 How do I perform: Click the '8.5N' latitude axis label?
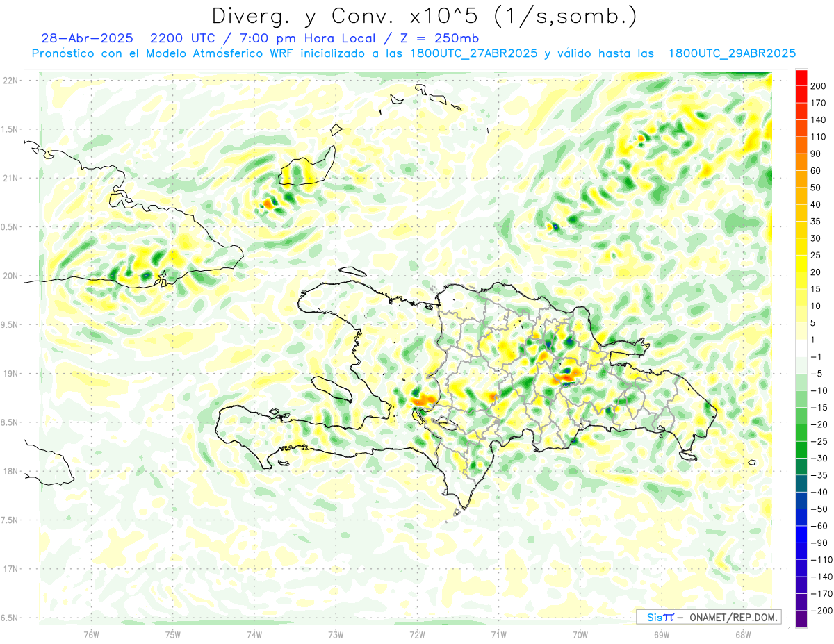[x=10, y=422]
